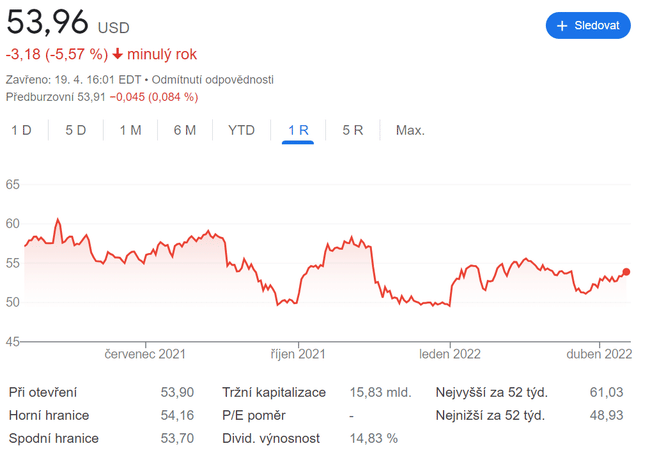Click the Sledovat follow button

click(x=588, y=25)
